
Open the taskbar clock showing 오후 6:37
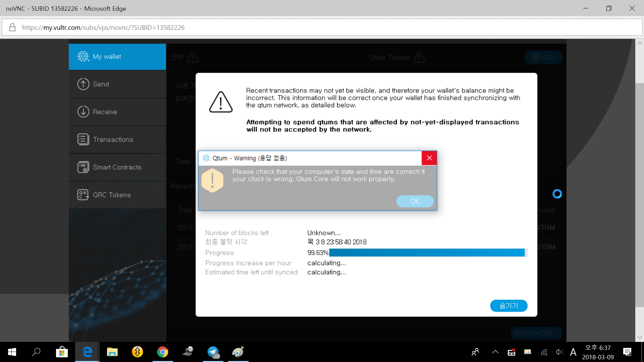click(598, 352)
